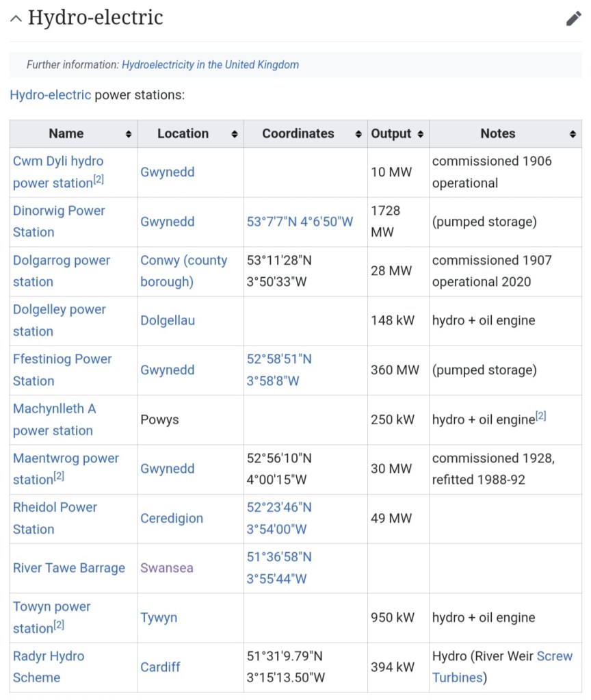Collapse the Hydro-electric section chevron
The width and height of the screenshot is (591, 700).
tap(16, 18)
